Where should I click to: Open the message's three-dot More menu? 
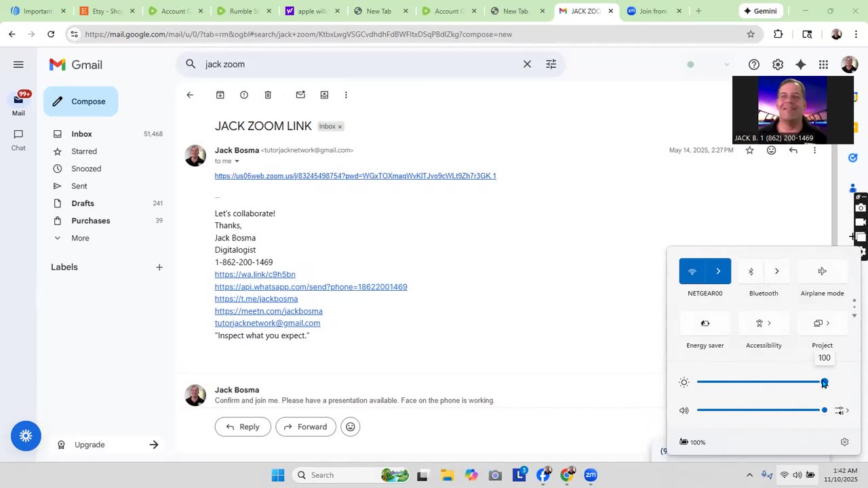pyautogui.click(x=814, y=150)
